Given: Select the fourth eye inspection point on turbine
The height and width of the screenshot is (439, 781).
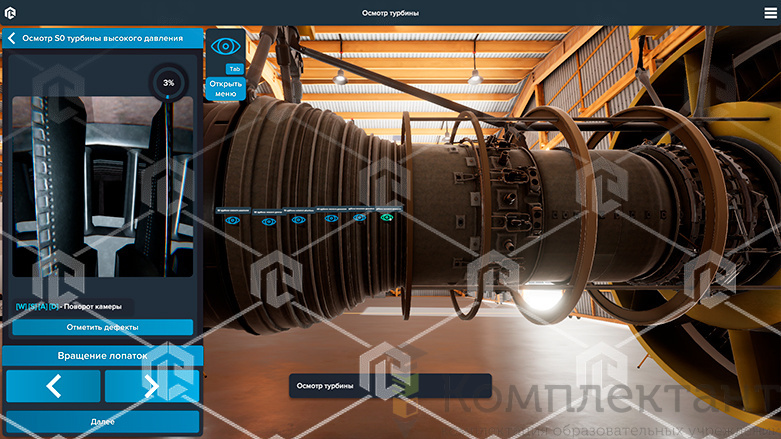Looking at the screenshot, I should tap(331, 218).
